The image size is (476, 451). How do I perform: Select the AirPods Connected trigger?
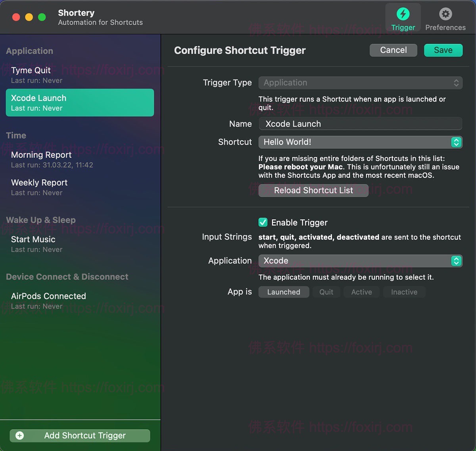click(79, 301)
